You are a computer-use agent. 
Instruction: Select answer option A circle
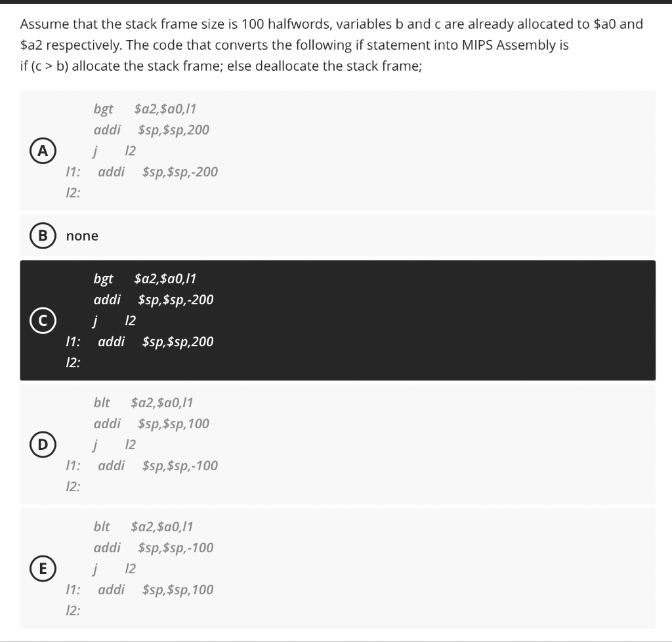(x=43, y=151)
